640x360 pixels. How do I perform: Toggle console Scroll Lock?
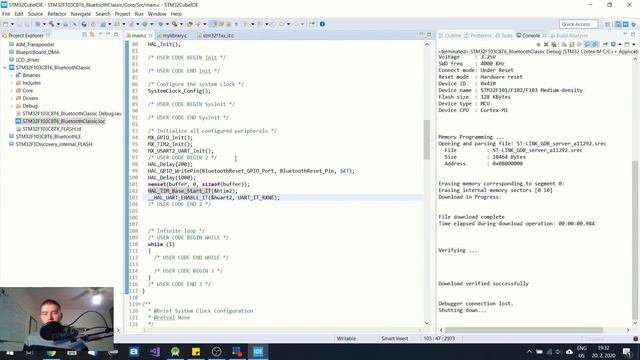click(x=571, y=44)
